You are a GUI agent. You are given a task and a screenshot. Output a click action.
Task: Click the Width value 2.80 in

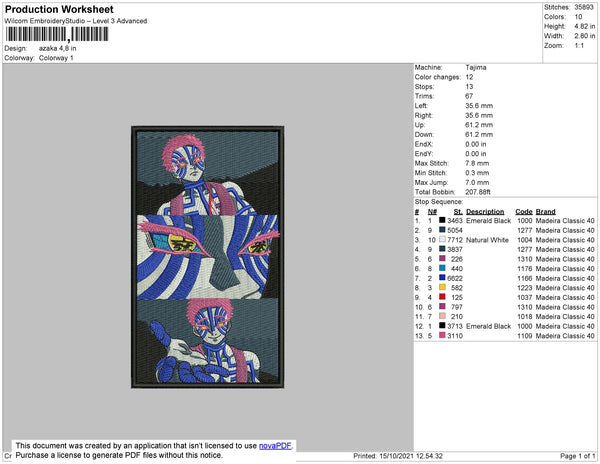(585, 36)
